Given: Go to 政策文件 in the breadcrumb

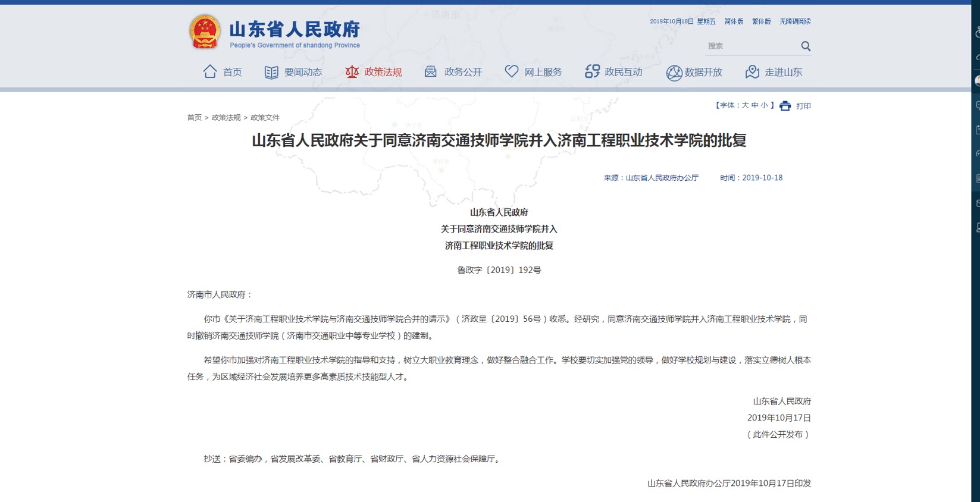Looking at the screenshot, I should [265, 118].
